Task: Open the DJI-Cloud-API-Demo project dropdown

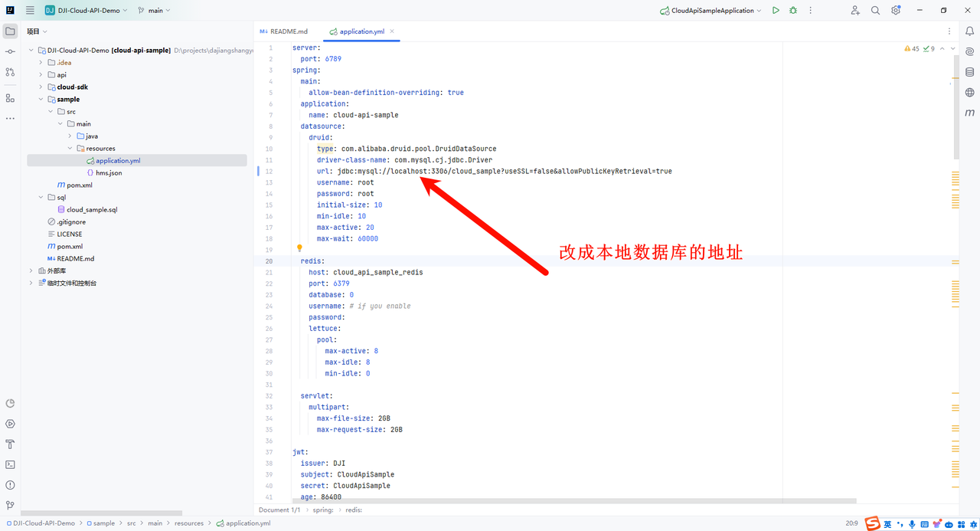Action: pos(87,11)
